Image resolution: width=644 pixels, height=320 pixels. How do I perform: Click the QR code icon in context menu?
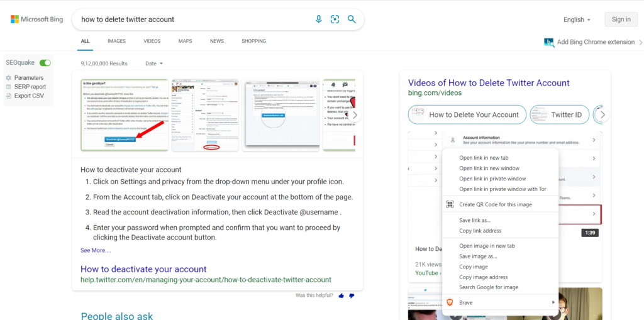(x=450, y=204)
